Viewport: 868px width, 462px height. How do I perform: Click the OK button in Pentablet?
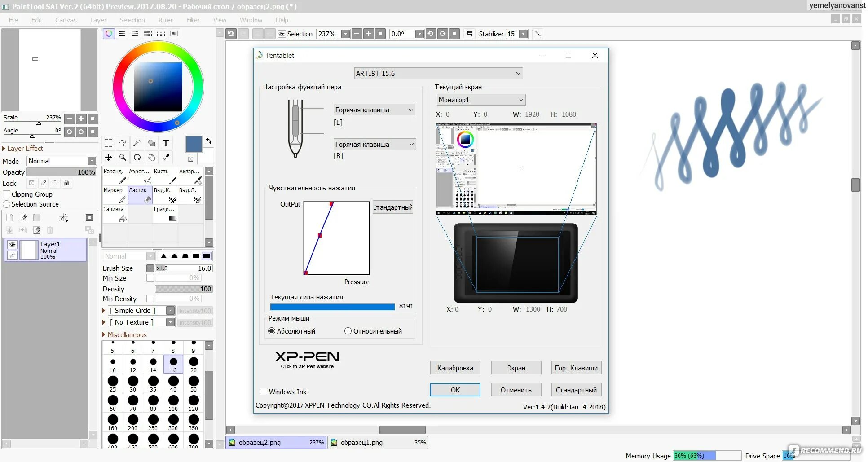coord(455,390)
